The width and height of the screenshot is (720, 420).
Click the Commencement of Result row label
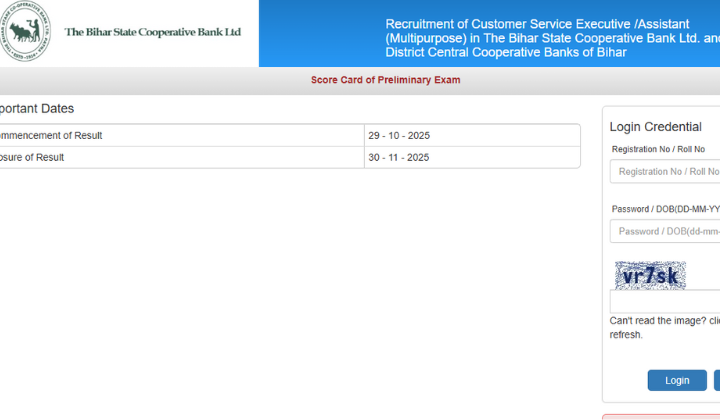[51, 135]
